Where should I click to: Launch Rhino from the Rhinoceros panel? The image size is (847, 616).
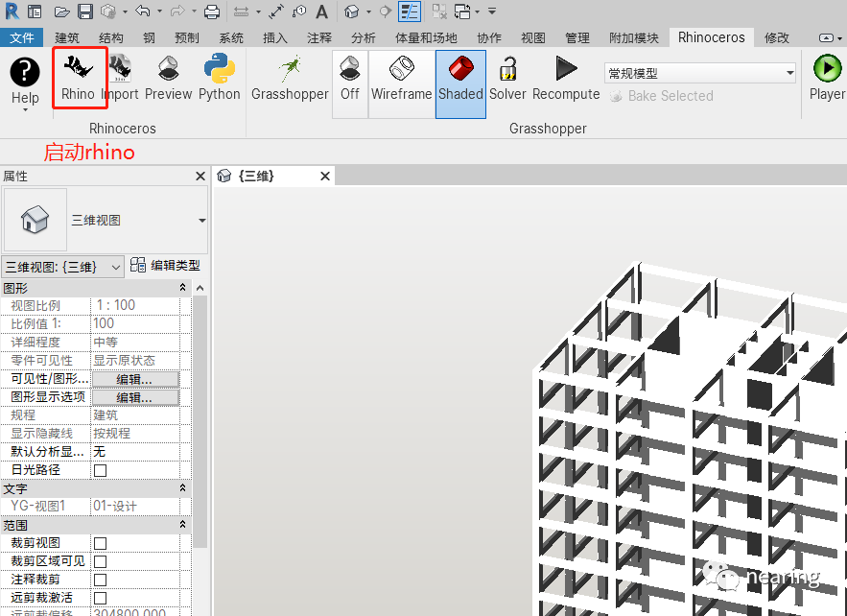pyautogui.click(x=78, y=78)
